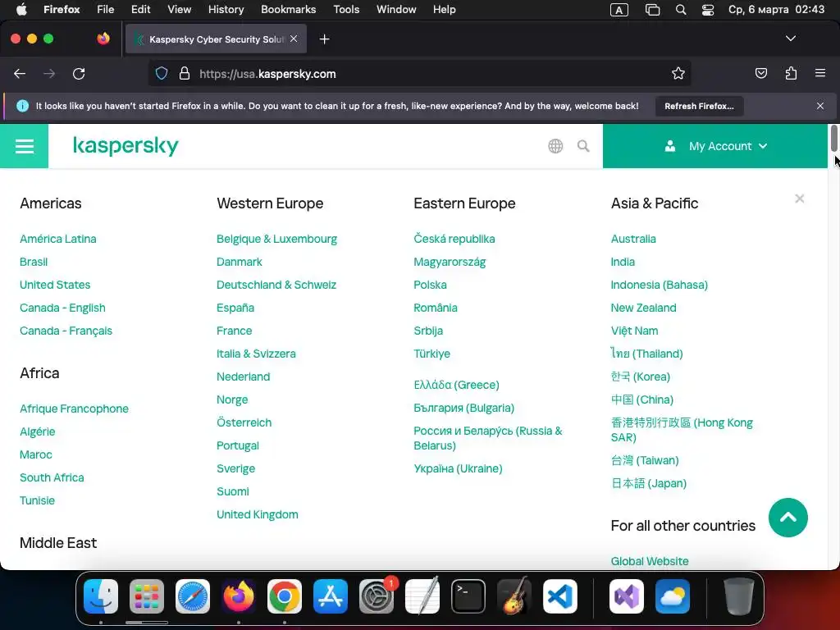Open Control Center in menu bar
Viewport: 840px width, 630px height.
pos(708,10)
